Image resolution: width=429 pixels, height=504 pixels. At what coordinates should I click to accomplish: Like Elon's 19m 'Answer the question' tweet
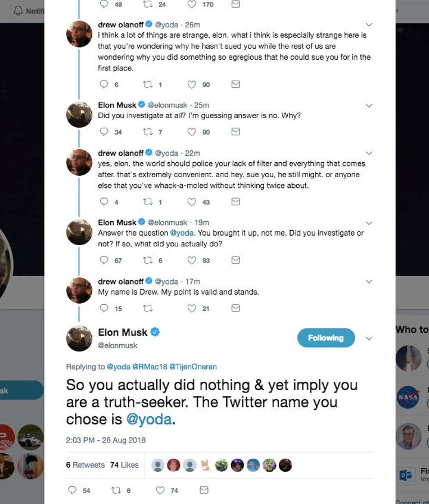pyautogui.click(x=191, y=260)
